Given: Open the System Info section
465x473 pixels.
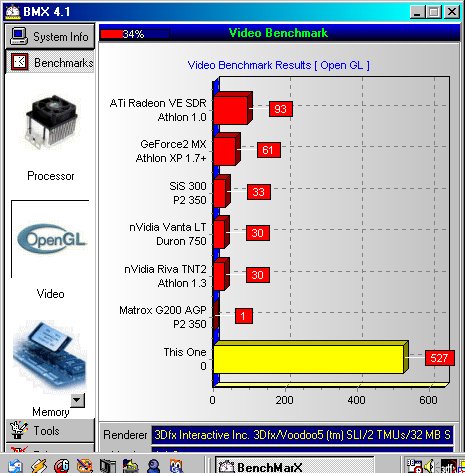Looking at the screenshot, I should coord(50,36).
